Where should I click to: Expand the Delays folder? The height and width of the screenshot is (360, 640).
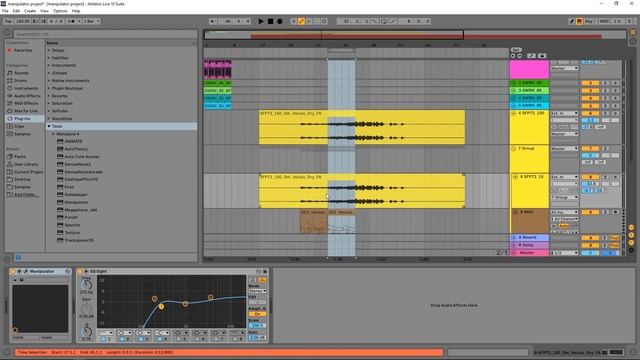pos(49,50)
